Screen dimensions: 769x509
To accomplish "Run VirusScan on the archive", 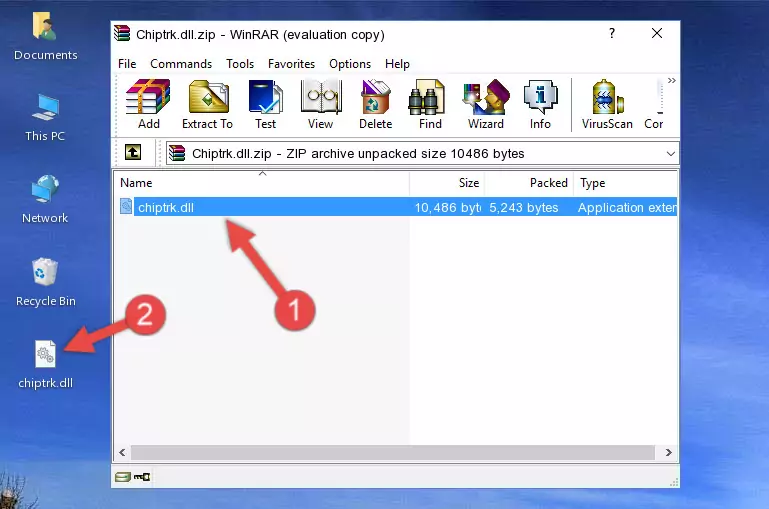I will tap(607, 104).
